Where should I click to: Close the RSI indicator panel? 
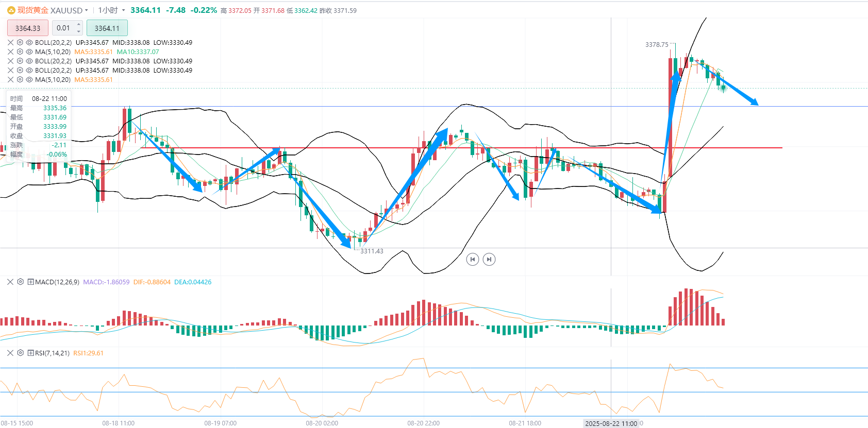(10, 353)
